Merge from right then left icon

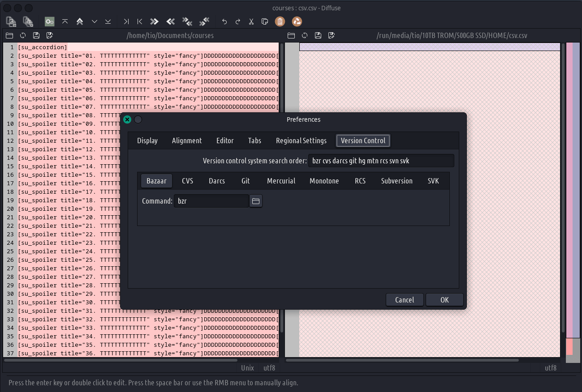(x=204, y=21)
